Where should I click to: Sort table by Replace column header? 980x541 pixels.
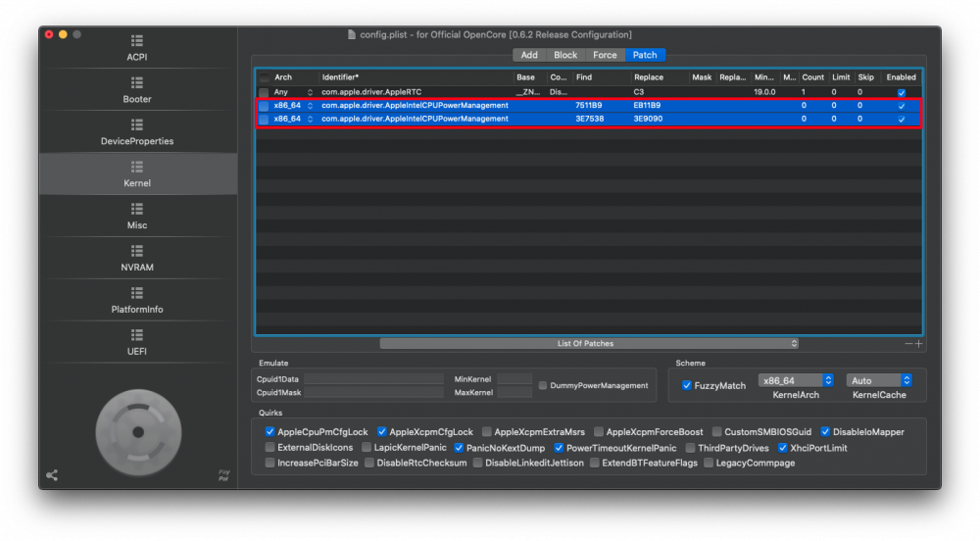(x=659, y=77)
